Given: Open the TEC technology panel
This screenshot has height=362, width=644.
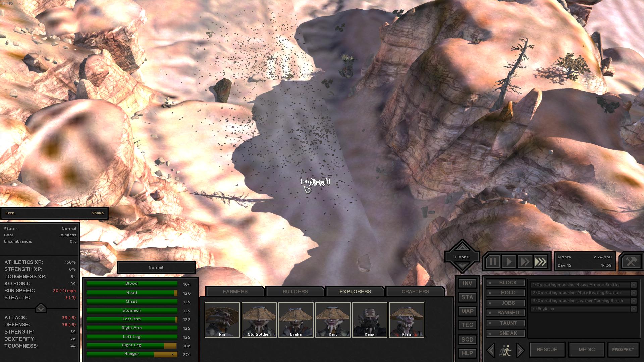Looking at the screenshot, I should [467, 325].
